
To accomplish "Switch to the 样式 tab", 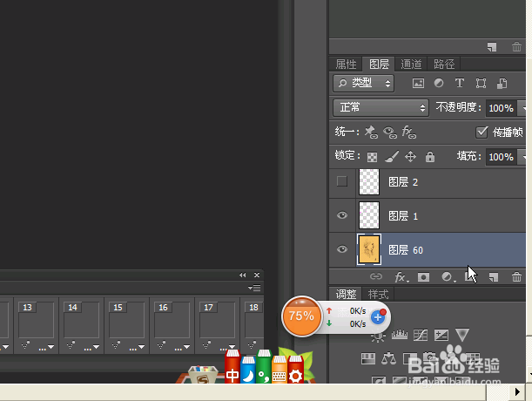I will click(378, 295).
